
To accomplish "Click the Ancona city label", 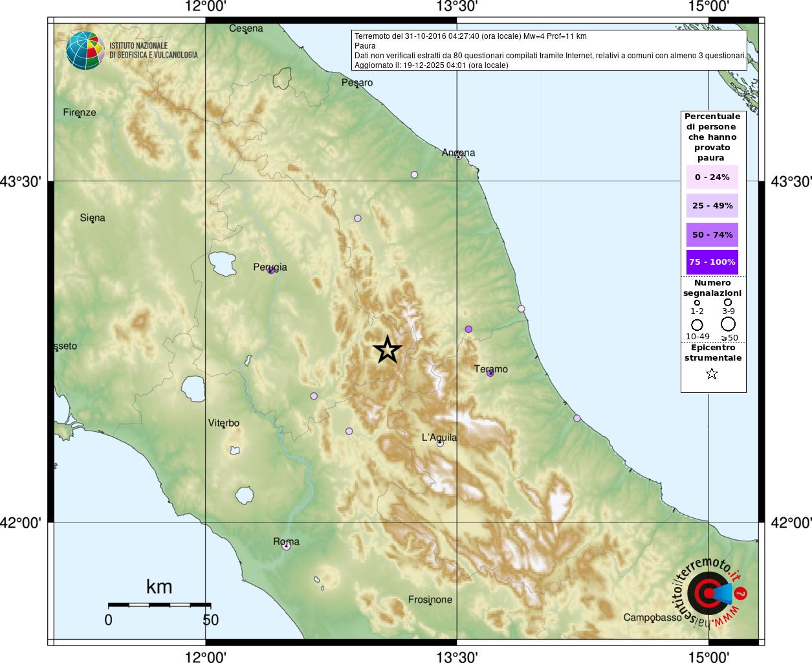I will 458,153.
